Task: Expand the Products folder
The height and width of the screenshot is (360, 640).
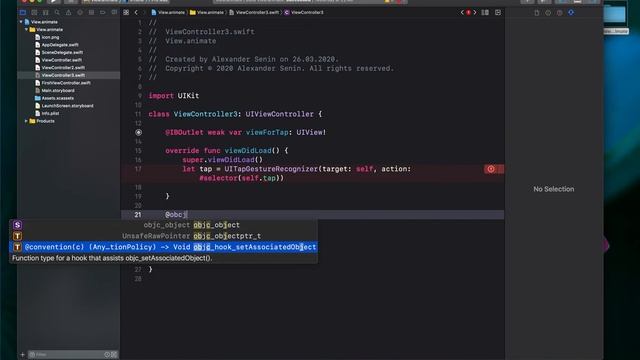Action: tap(27, 121)
